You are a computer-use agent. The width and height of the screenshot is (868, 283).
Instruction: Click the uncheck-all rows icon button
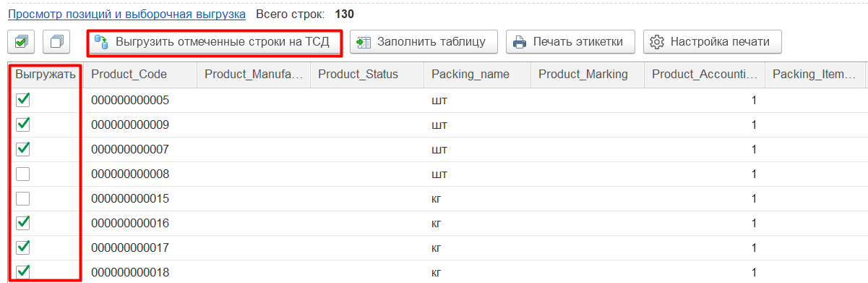pyautogui.click(x=56, y=42)
